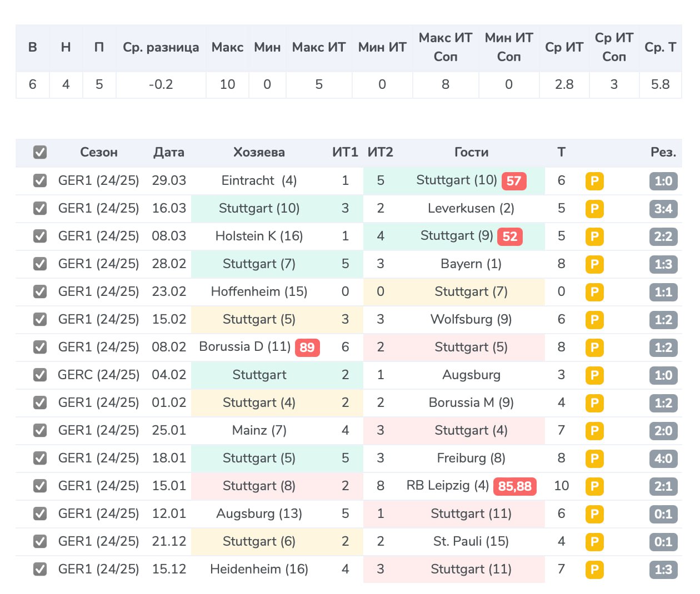
Task: Click yellow P icon in RB Leipzig row
Action: 594,486
